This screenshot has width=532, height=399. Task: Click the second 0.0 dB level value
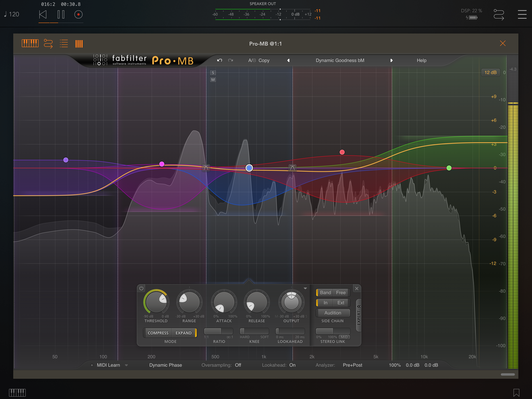431,365
